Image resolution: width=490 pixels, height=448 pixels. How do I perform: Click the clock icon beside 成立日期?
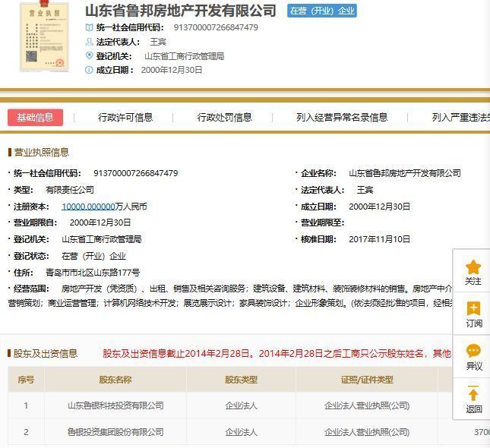89,70
